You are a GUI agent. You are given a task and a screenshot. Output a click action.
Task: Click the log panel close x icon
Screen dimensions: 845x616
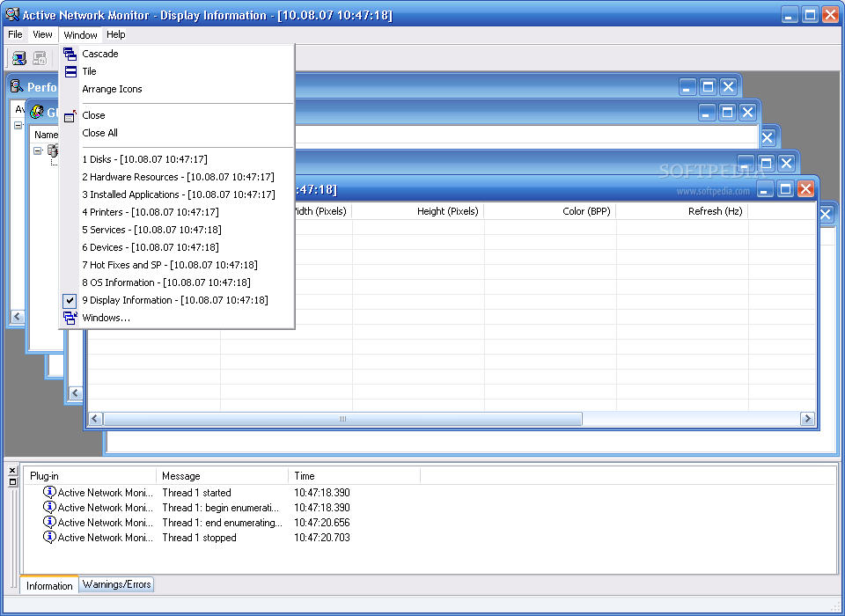click(x=13, y=471)
